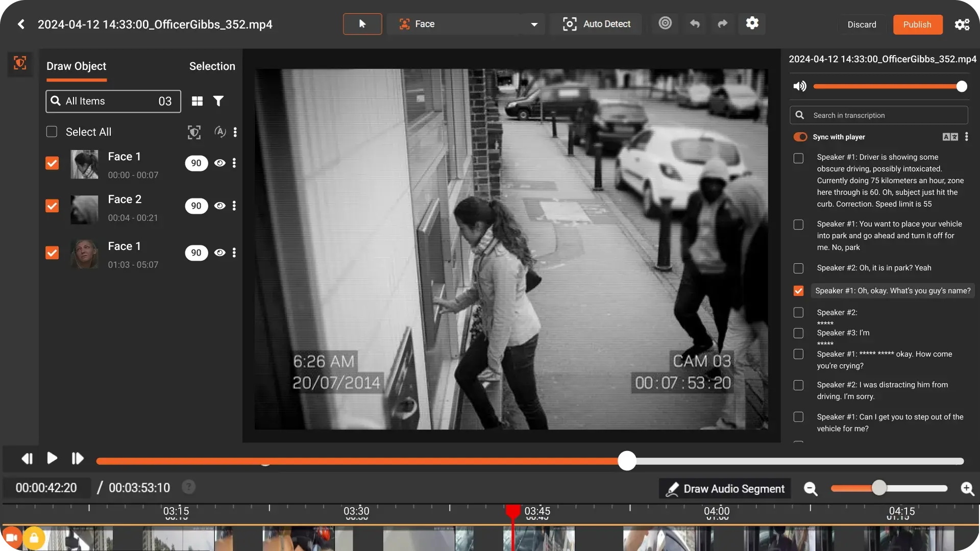The height and width of the screenshot is (551, 980).
Task: Switch to the Selection tab
Action: coord(212,66)
